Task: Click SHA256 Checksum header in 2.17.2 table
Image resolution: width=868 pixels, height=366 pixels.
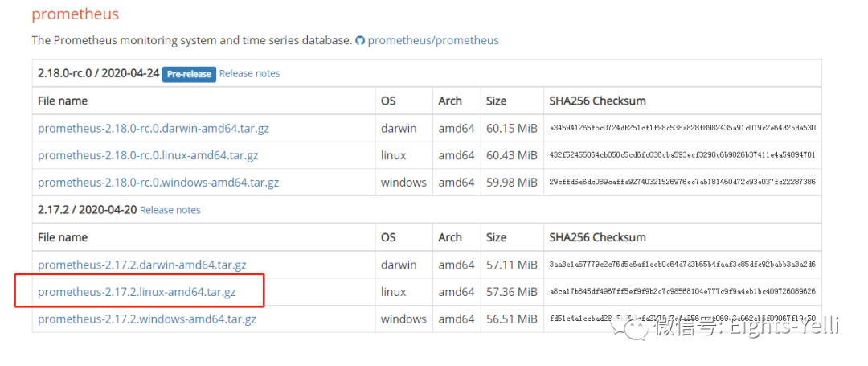Action: coord(597,237)
